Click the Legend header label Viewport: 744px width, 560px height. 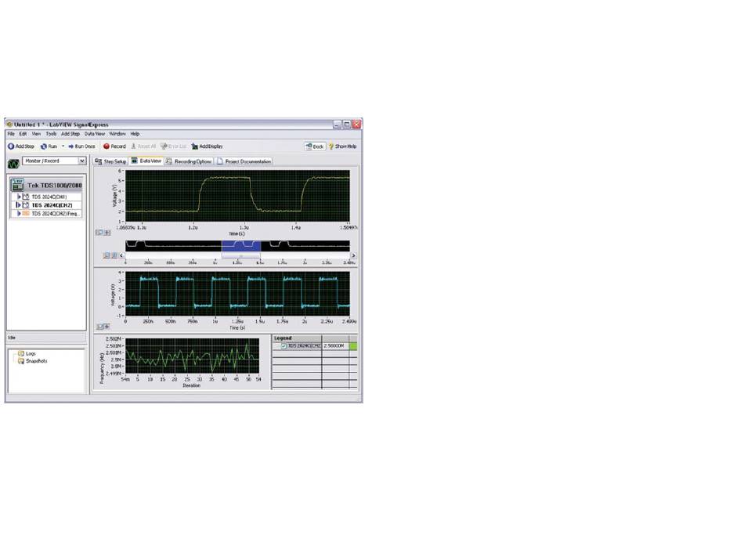283,338
